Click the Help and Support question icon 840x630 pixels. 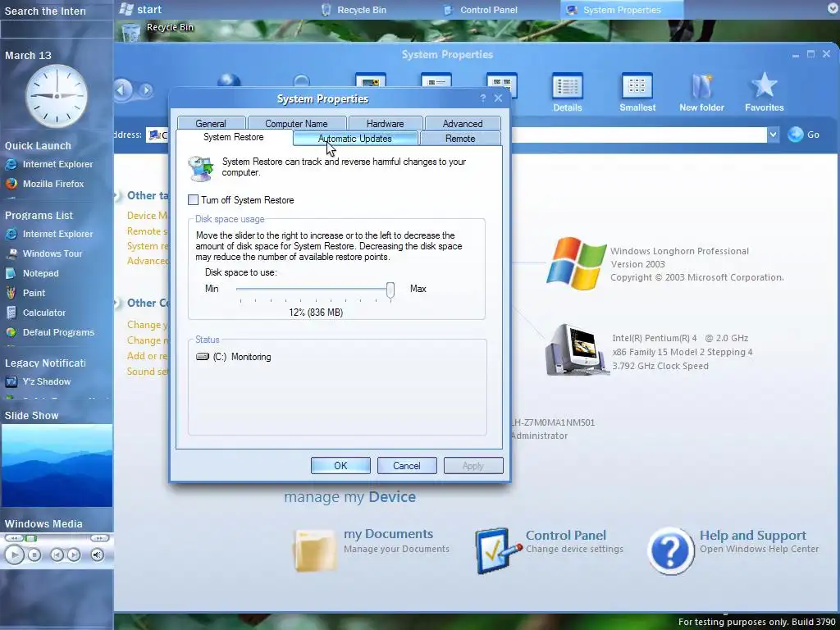pos(670,550)
